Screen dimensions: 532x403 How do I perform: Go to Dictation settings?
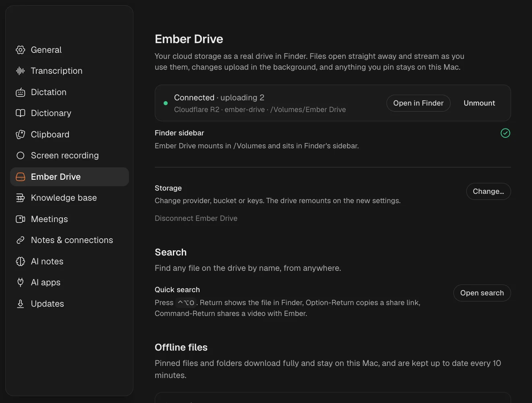69,92
